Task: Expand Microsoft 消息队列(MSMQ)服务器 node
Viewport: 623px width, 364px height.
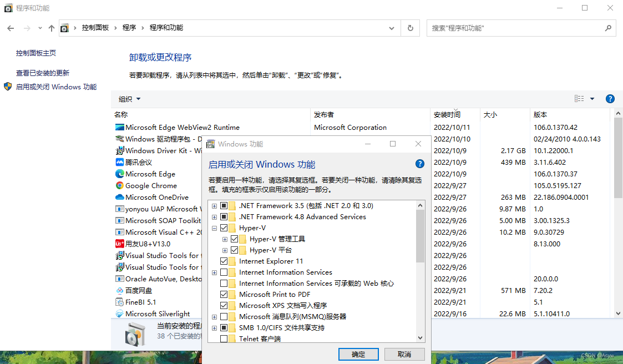Action: click(x=214, y=317)
